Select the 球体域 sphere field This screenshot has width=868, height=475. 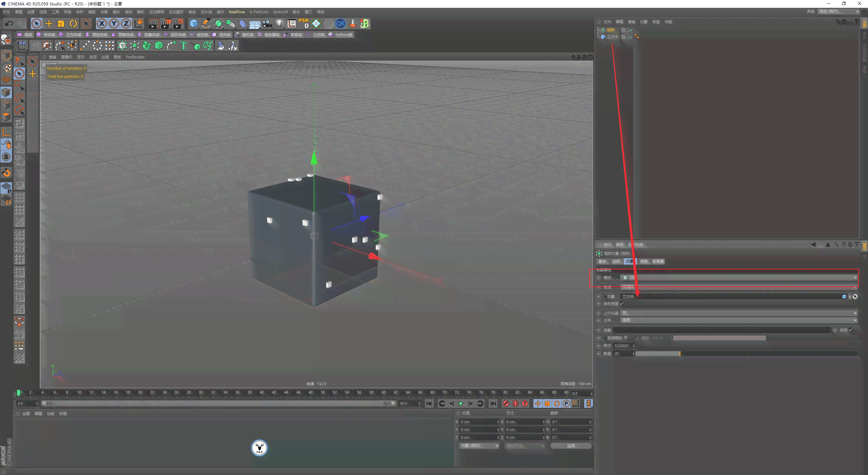(x=46, y=35)
